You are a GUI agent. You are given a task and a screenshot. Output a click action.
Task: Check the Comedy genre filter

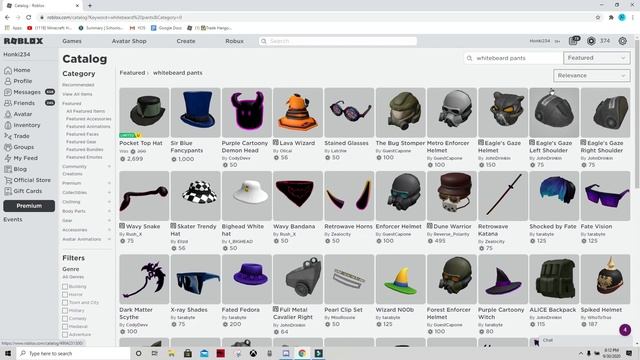click(65, 319)
